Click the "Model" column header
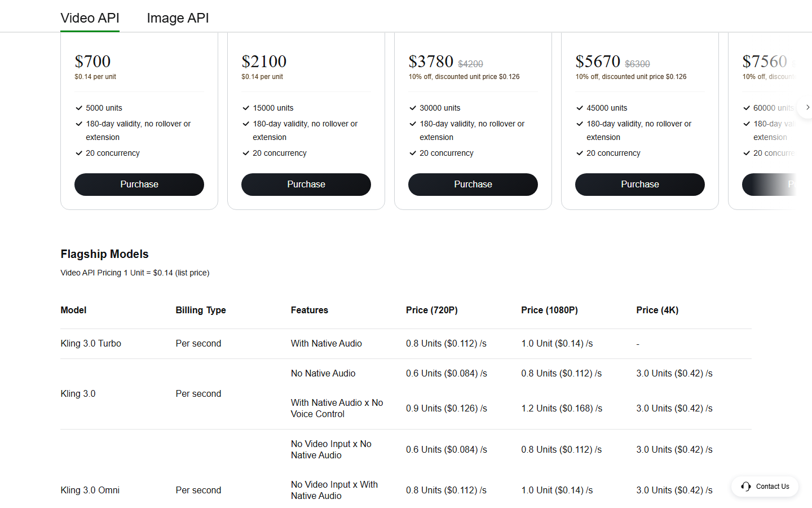Viewport: 812px width, 508px height. (73, 310)
